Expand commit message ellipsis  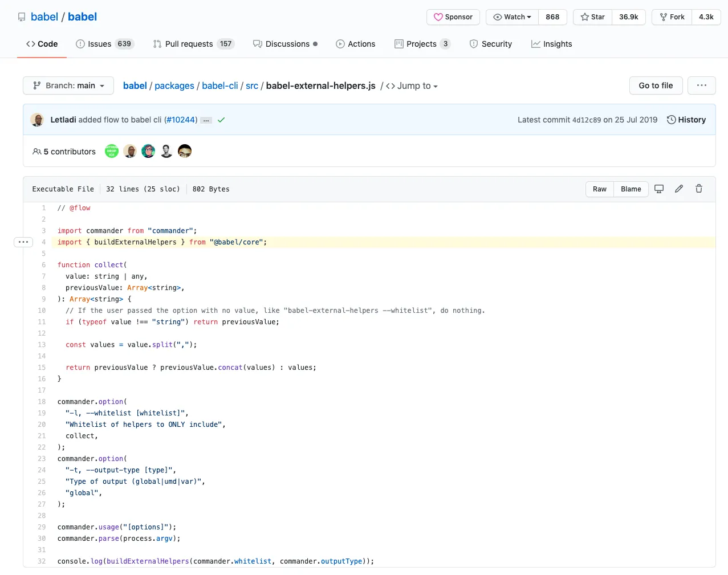[x=206, y=120]
